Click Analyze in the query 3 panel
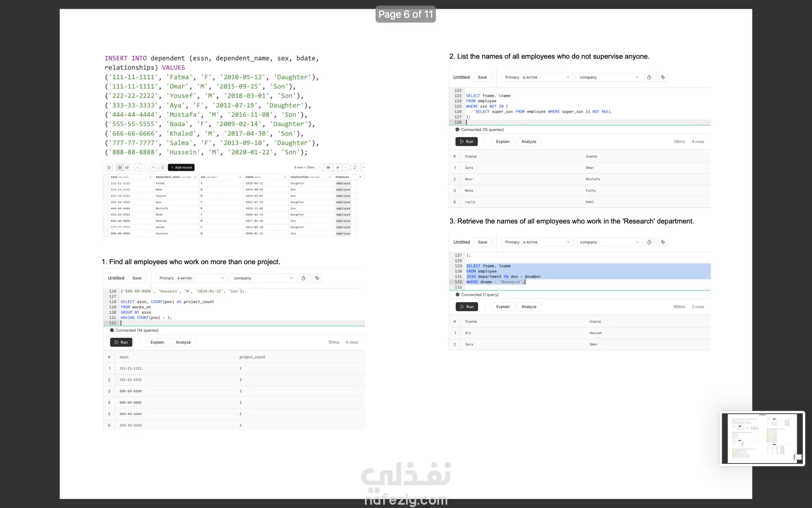 [529, 306]
